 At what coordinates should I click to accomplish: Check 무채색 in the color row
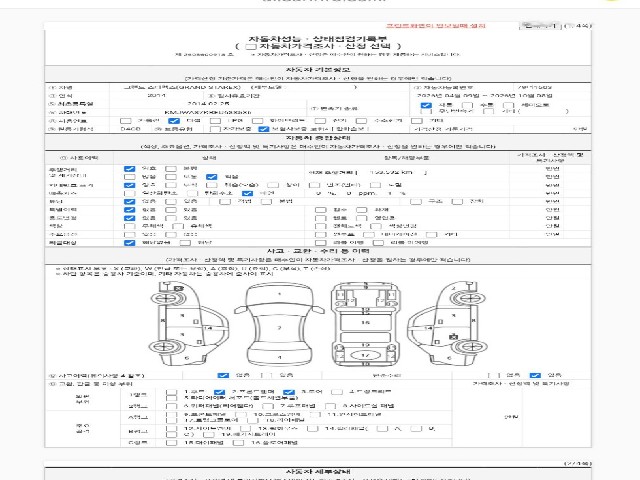point(130,226)
